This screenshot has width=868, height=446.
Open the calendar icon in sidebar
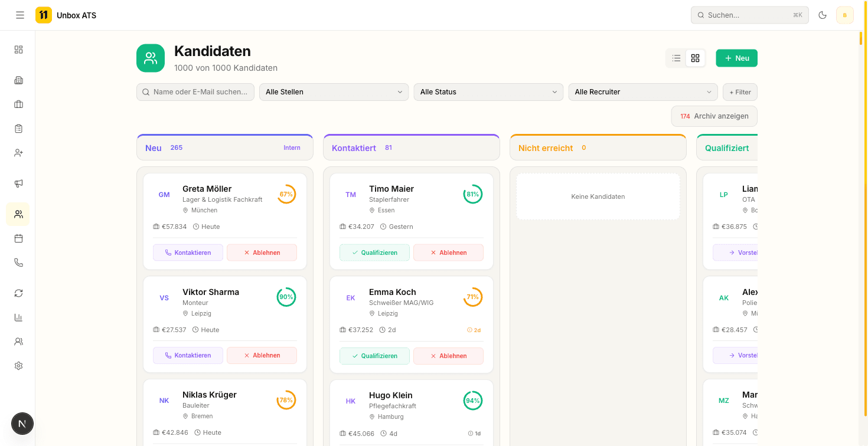tap(18, 238)
